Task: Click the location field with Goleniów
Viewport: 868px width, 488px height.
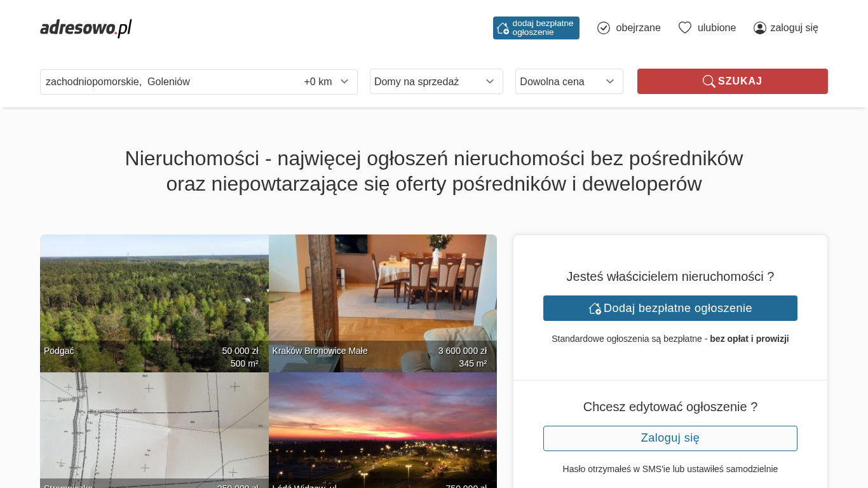Action: tap(165, 81)
